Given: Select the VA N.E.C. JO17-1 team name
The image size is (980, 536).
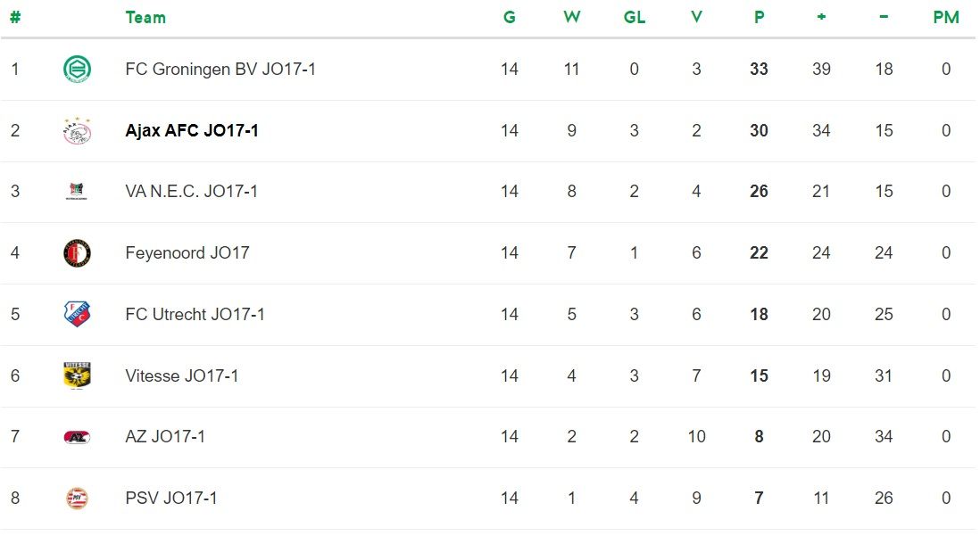Looking at the screenshot, I should [x=192, y=191].
